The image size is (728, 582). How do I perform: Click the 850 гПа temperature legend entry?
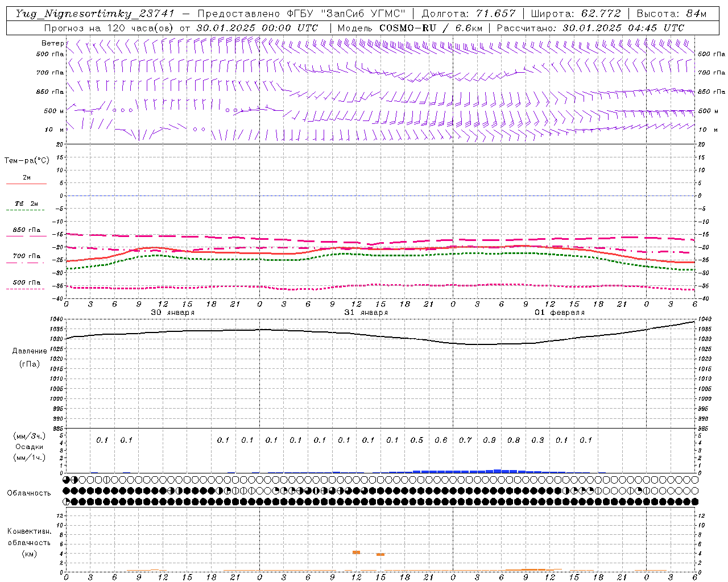click(26, 230)
